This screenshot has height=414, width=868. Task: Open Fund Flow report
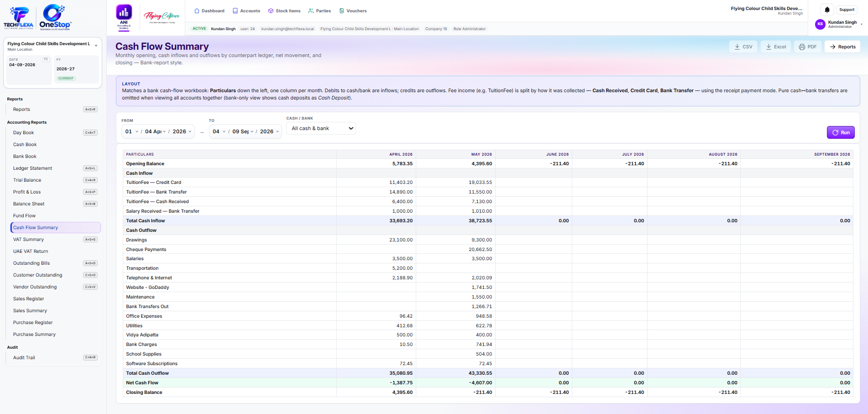coord(55,216)
